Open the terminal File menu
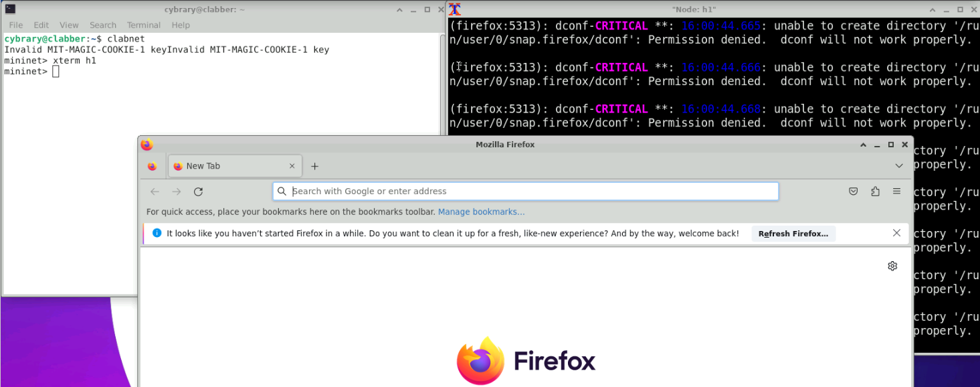 tap(16, 25)
